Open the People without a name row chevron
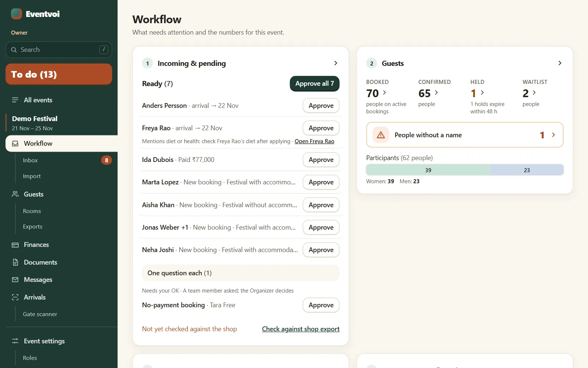588x368 pixels. coord(553,135)
